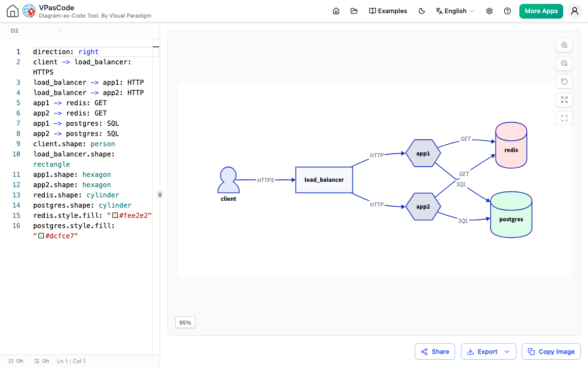The width and height of the screenshot is (588, 367).
Task: Click the Copy Image button
Action: point(551,351)
